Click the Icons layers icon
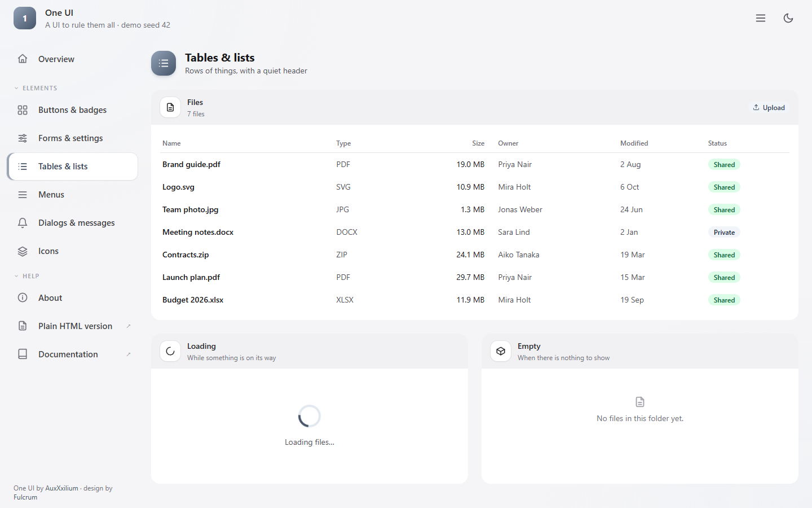This screenshot has width=812, height=508. (23, 251)
